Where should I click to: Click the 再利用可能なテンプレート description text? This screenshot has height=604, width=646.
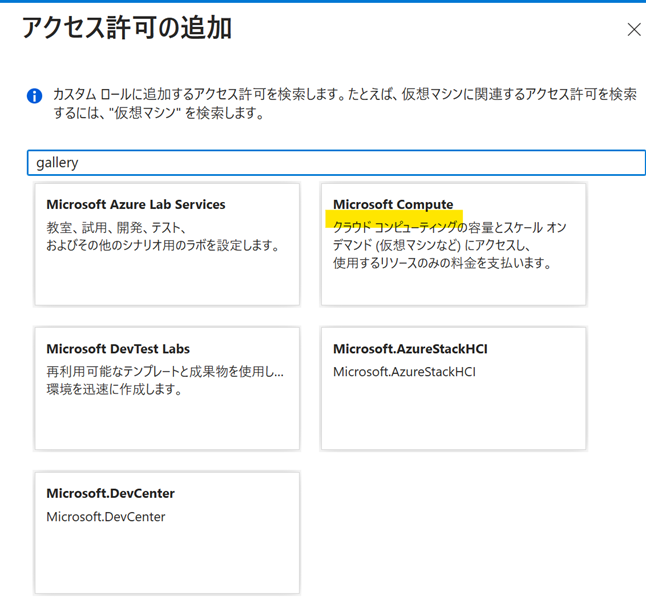click(x=165, y=372)
